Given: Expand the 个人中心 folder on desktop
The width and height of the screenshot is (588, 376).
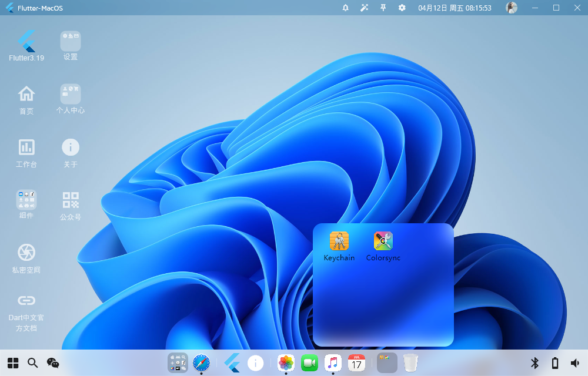Looking at the screenshot, I should click(71, 94).
